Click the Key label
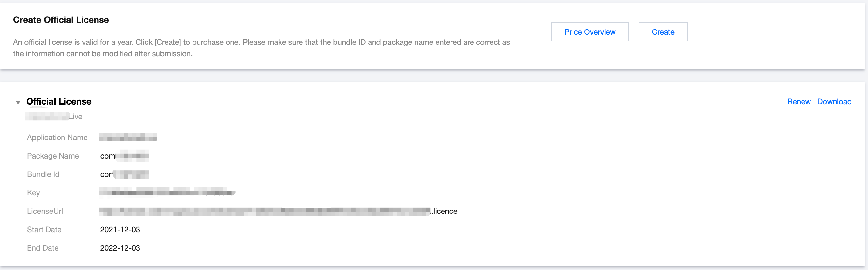 pyautogui.click(x=33, y=193)
